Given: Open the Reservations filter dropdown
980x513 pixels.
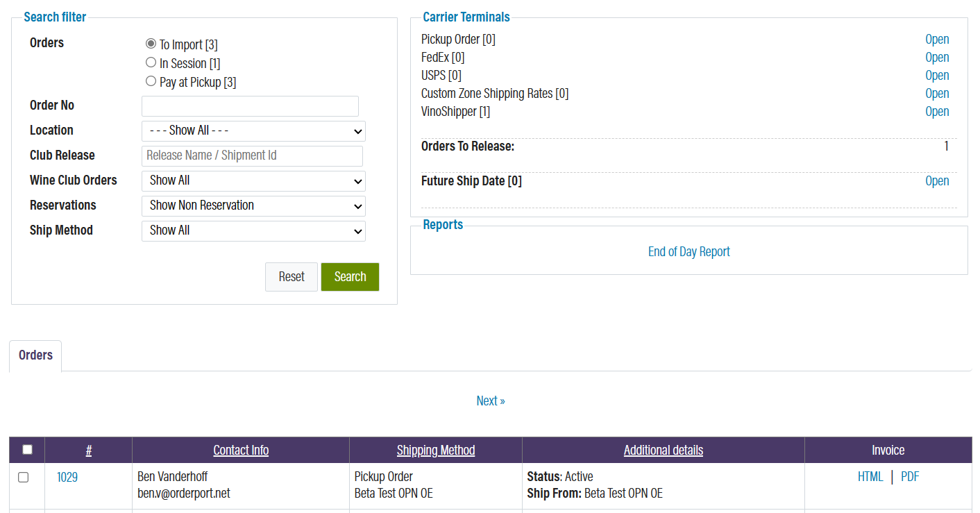Looking at the screenshot, I should coord(253,206).
